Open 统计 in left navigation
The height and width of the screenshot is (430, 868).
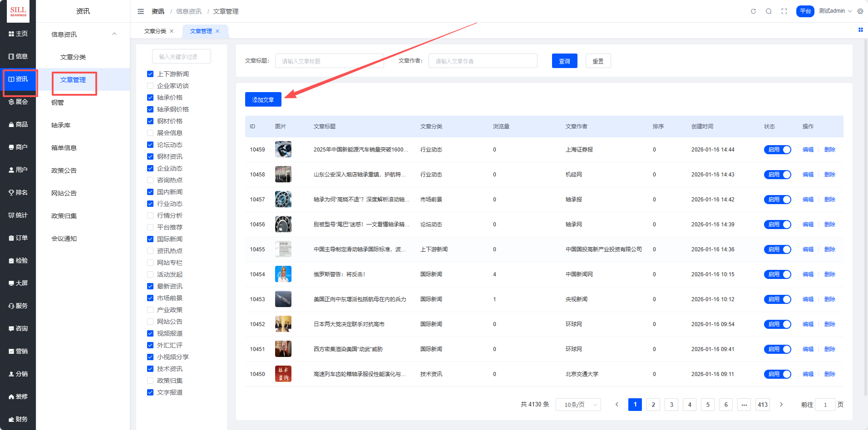click(18, 215)
